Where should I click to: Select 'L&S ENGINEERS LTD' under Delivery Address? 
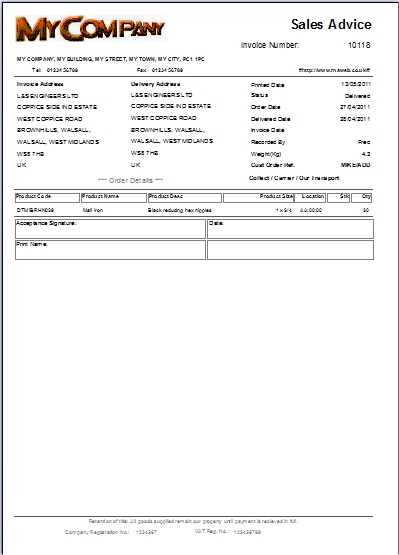tap(161, 95)
